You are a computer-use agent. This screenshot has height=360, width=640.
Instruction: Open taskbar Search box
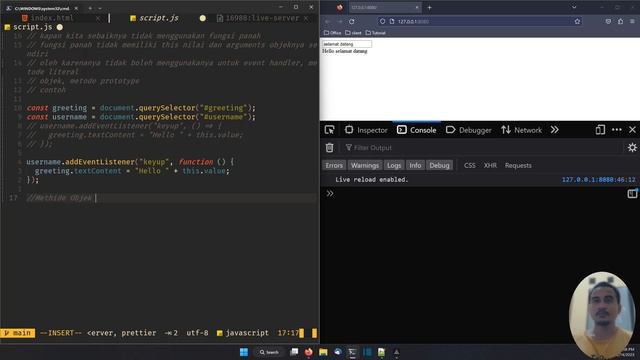click(x=269, y=352)
